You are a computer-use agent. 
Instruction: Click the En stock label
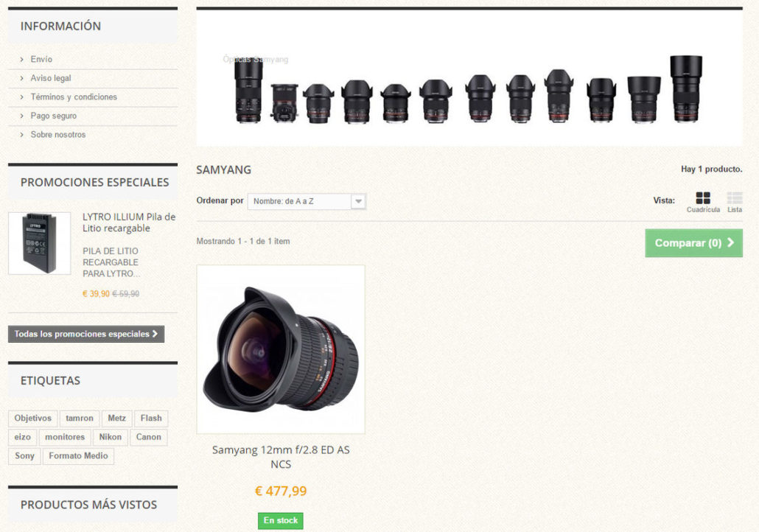click(281, 520)
